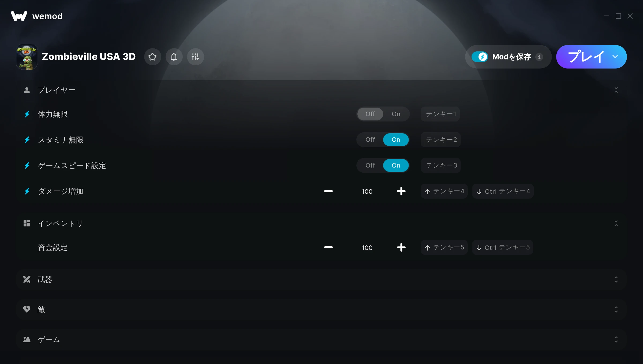
Task: Open the mod settings sliders icon
Action: pos(195,57)
